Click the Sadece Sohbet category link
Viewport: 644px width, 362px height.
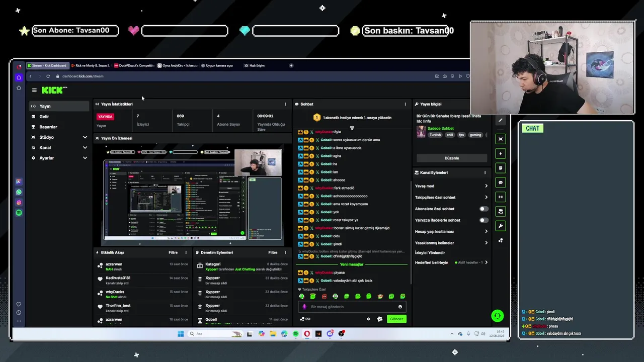440,128
